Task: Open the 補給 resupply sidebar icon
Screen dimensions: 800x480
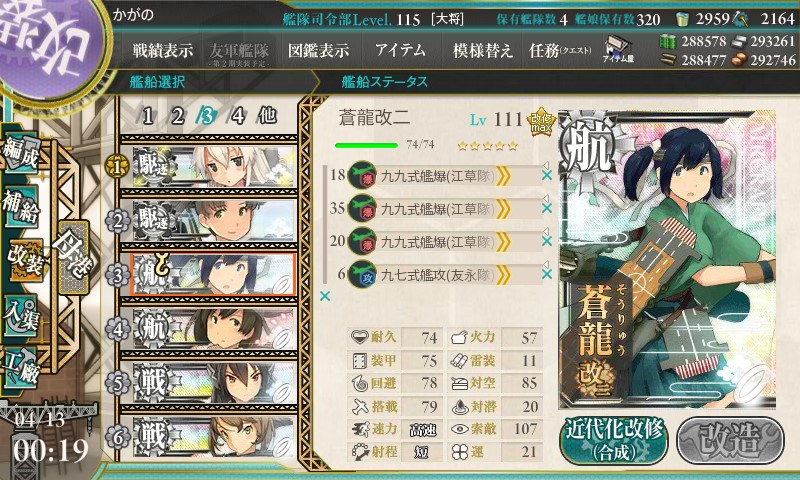Action: click(x=21, y=207)
